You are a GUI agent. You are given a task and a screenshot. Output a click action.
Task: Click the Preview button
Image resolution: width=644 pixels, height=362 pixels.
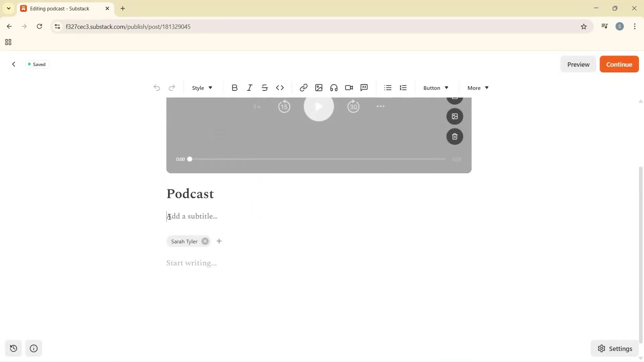pos(578,64)
